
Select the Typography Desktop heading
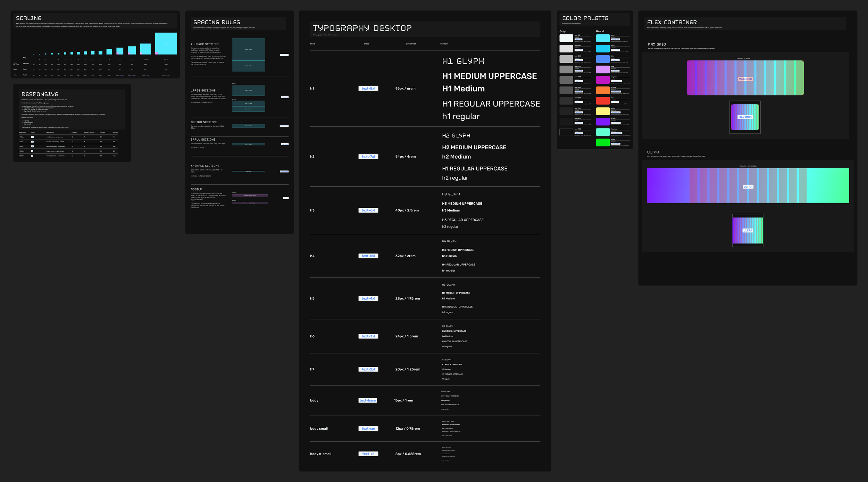[x=362, y=28]
